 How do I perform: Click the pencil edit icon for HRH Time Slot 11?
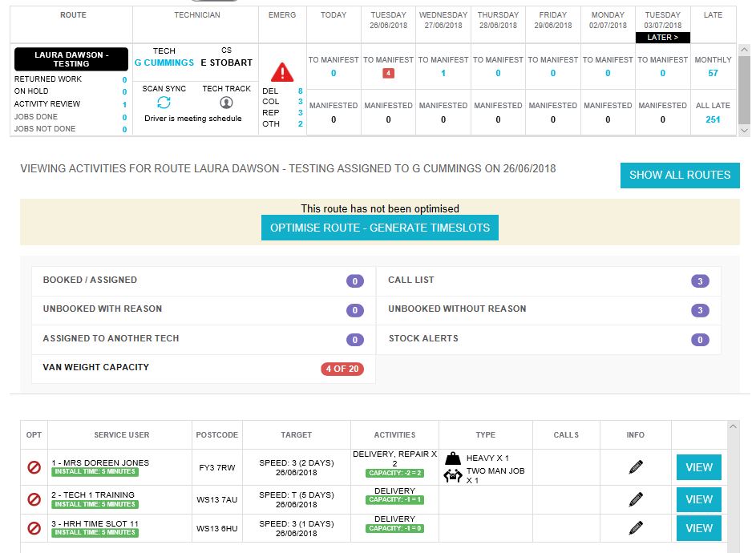click(636, 528)
